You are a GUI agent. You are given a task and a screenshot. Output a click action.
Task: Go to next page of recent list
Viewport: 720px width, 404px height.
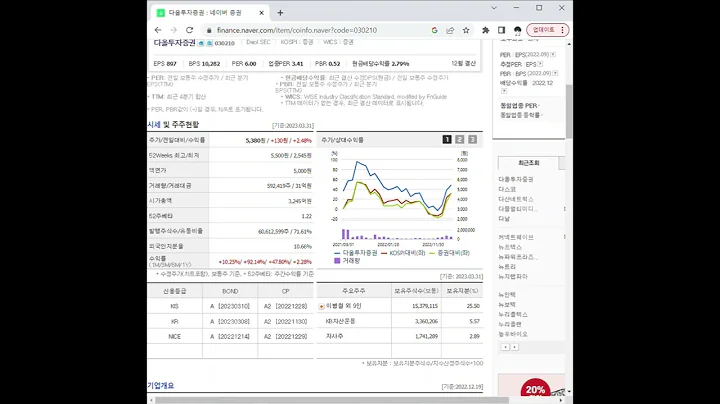(x=515, y=347)
